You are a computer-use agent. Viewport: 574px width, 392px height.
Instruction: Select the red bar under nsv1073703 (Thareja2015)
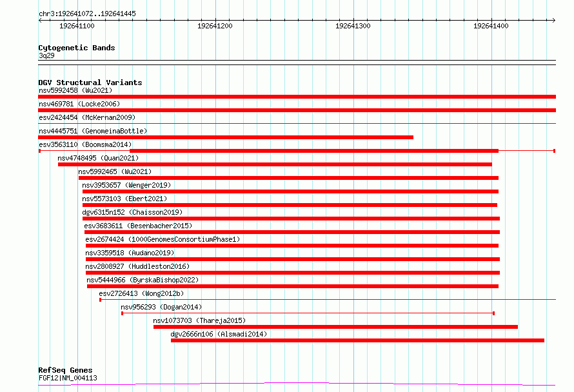tap(335, 327)
